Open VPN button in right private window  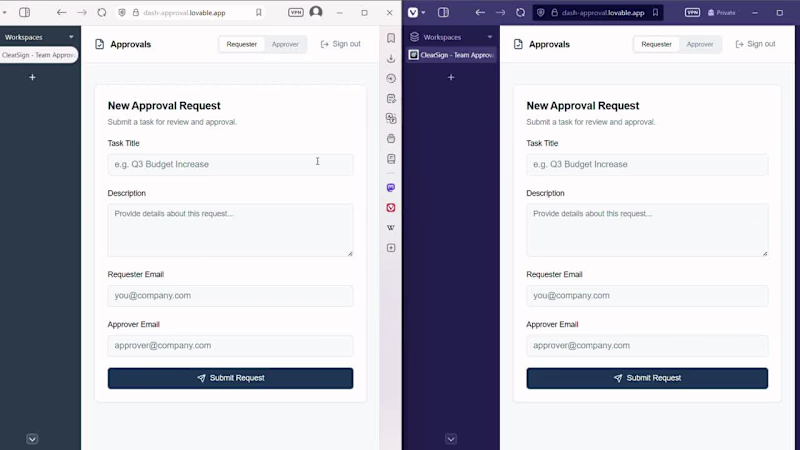692,12
